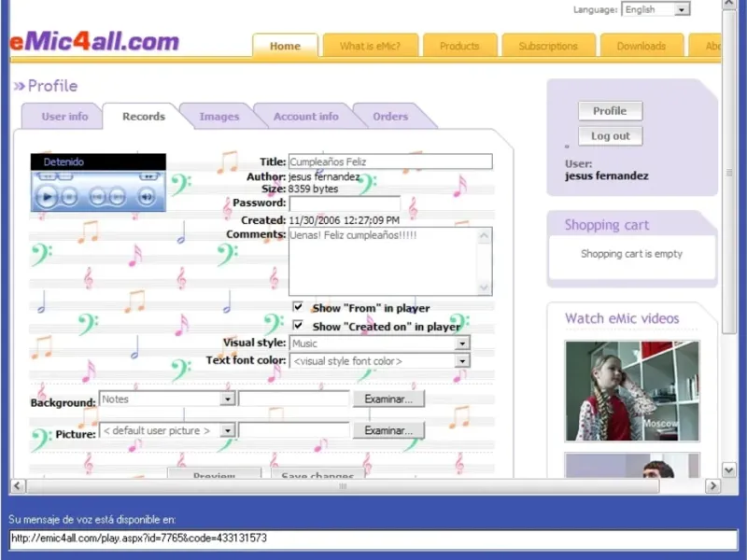Open What is eMic? tab
Viewport: 747px width, 560px height.
tap(370, 46)
